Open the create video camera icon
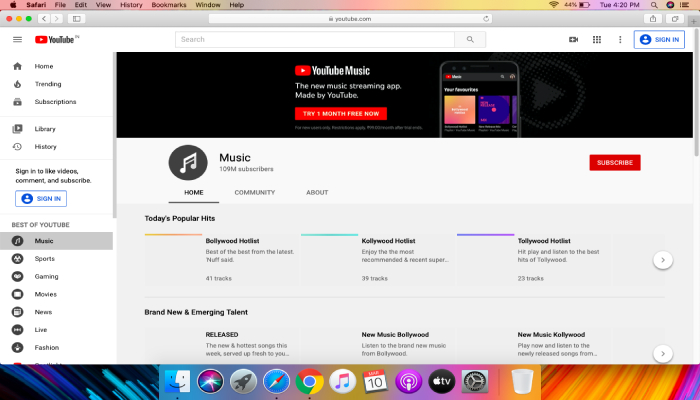Screen dimensions: 700x400 coord(573,39)
